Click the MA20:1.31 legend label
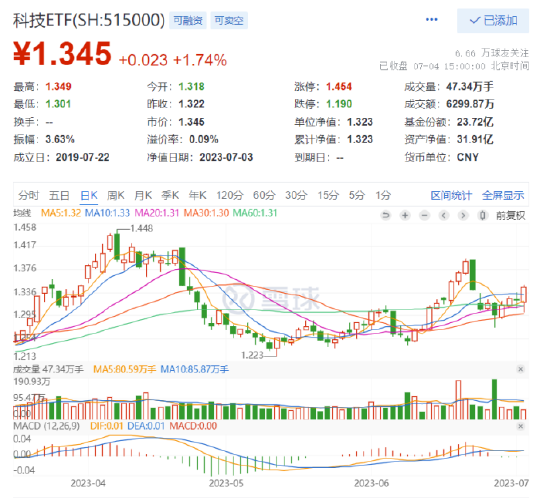This screenshot has width=550, height=499. tap(157, 213)
